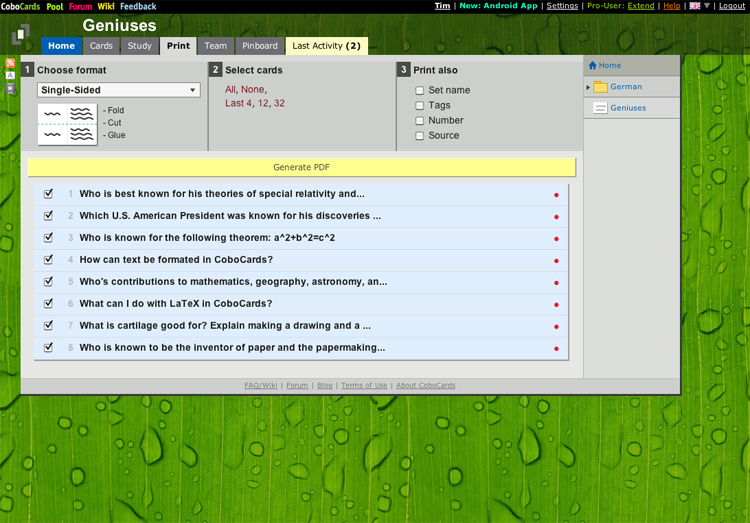
Task: Click the orange RSS feed icon
Action: pyautogui.click(x=10, y=63)
